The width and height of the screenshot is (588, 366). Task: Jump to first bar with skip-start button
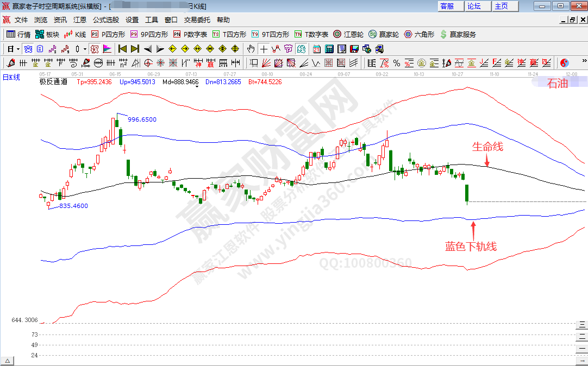coord(122,49)
